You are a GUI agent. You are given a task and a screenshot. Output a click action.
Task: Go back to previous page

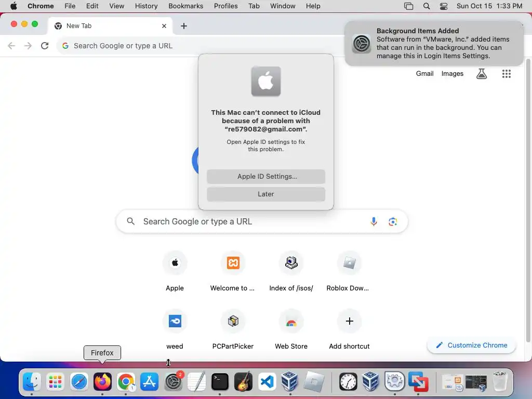[x=11, y=46]
